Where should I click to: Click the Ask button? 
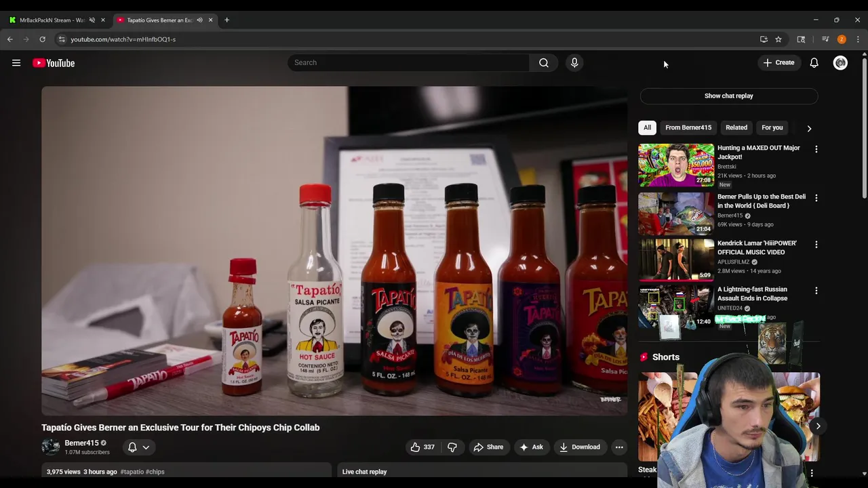[531, 447]
